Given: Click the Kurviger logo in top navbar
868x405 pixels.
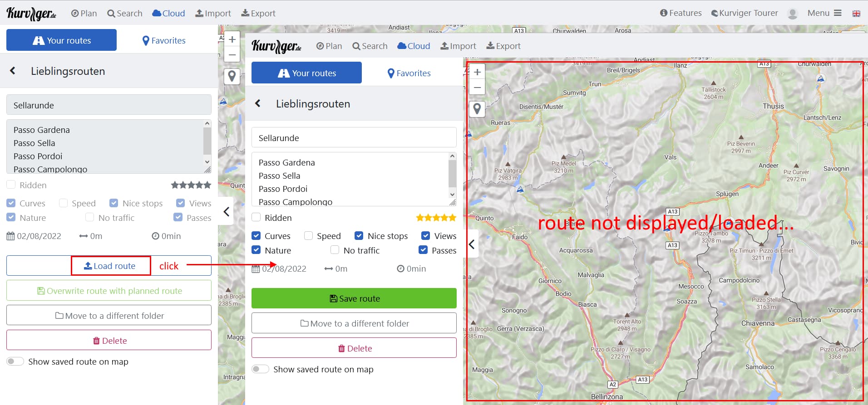Looking at the screenshot, I should point(31,14).
